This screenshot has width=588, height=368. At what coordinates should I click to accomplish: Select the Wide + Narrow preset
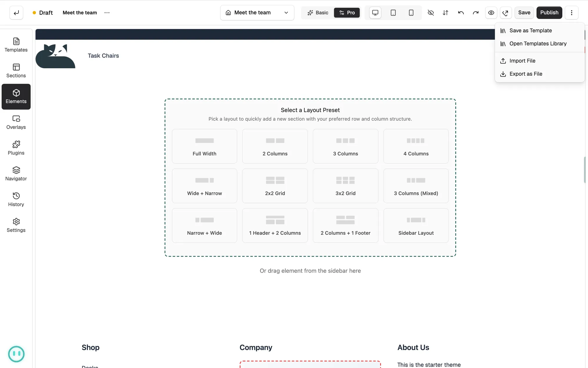point(204,186)
